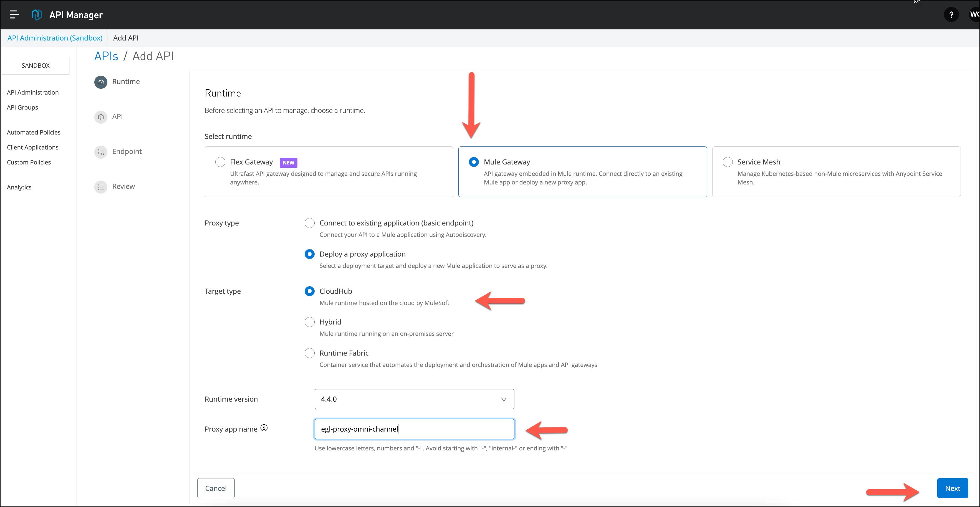Screen dimensions: 980x507
Task: Click 'Container service that automates the deployment' text
Action: coord(458,365)
